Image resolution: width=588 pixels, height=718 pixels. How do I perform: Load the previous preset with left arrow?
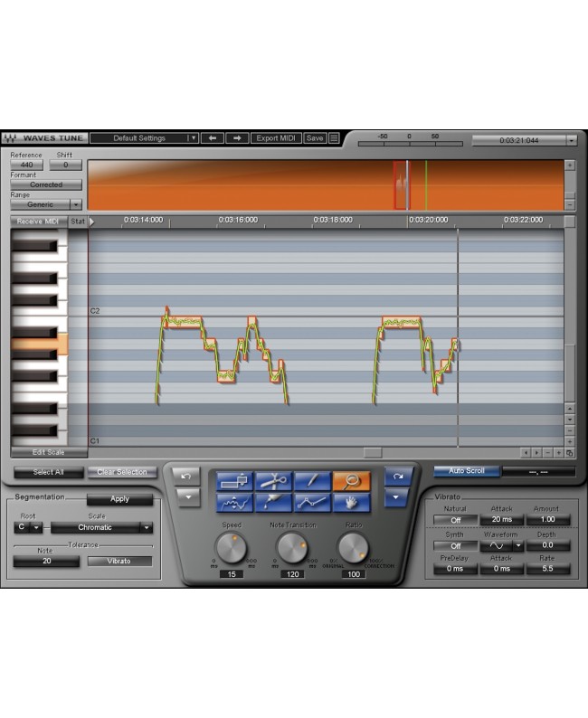pyautogui.click(x=212, y=137)
